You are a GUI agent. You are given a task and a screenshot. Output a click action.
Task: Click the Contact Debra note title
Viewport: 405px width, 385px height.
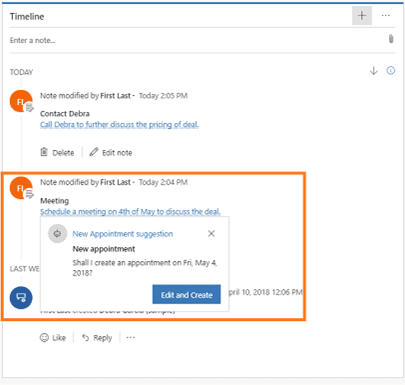[65, 114]
